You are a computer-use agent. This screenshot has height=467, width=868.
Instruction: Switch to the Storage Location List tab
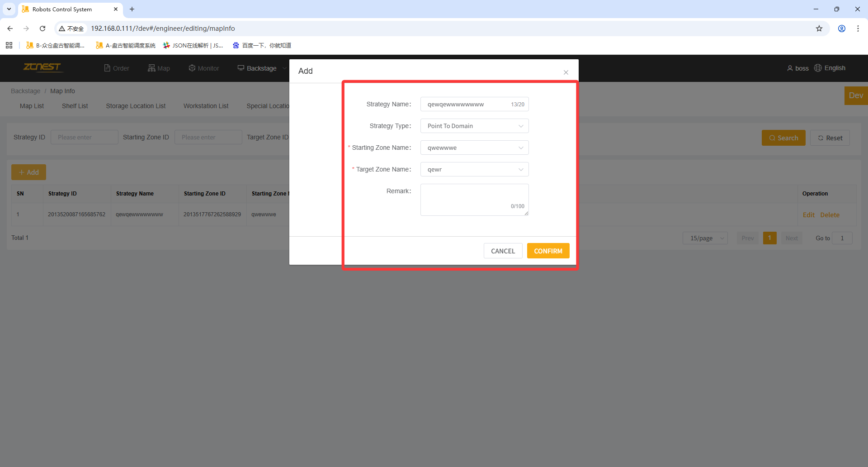(136, 106)
